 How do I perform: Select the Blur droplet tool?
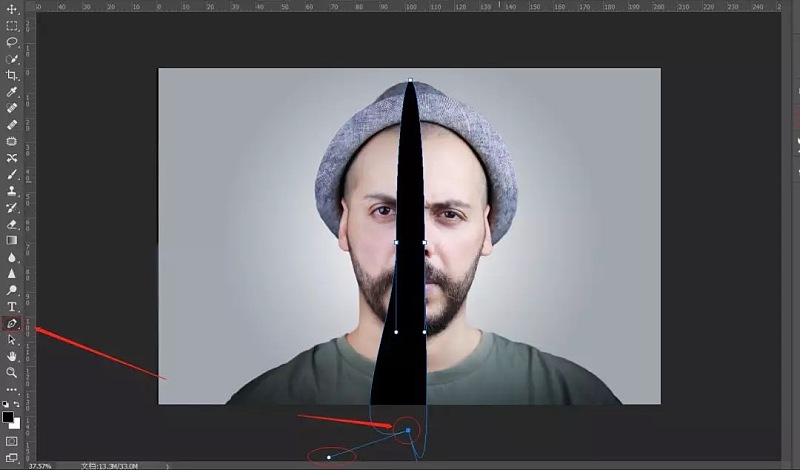[11, 257]
